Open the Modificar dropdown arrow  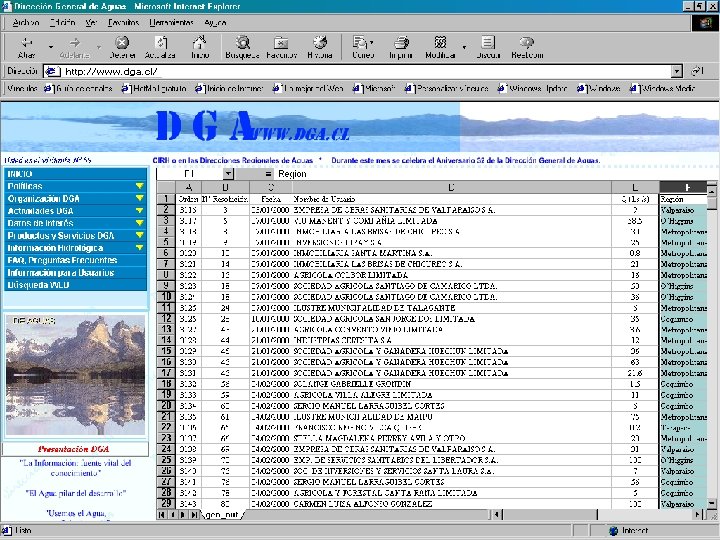[x=464, y=47]
